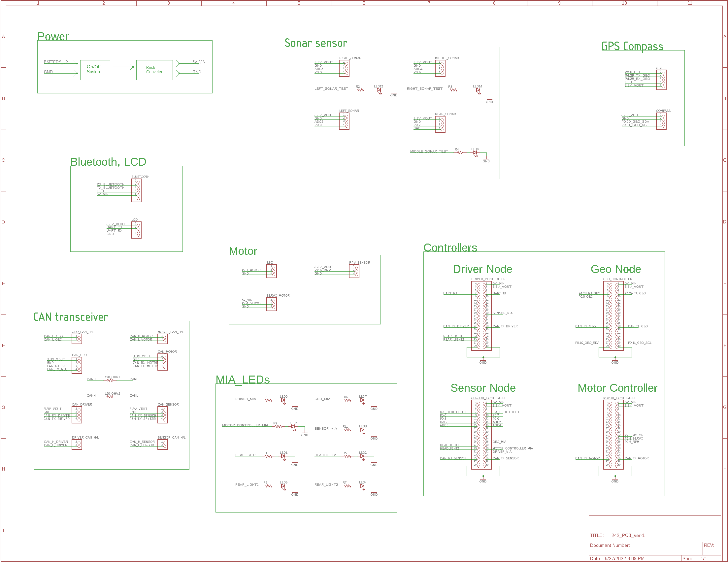
Task: Select resistor R9 near MOTOR_CONTROLLER_MIA
Action: [278, 427]
